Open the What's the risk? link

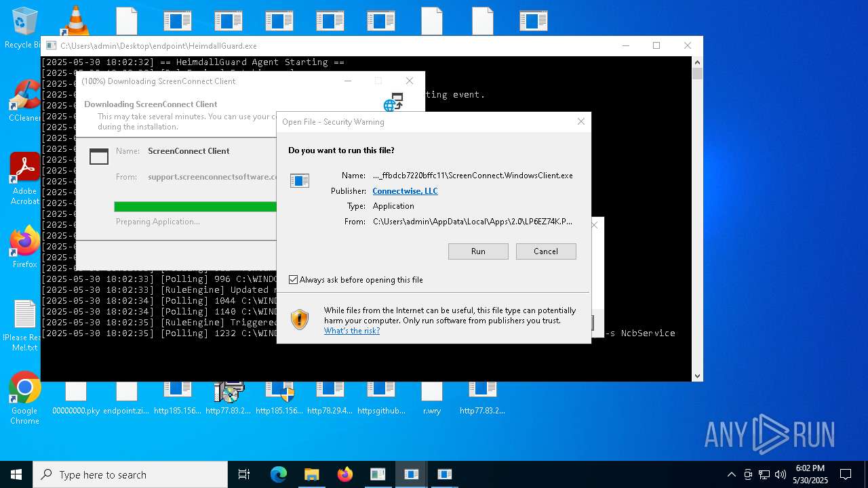click(x=351, y=331)
